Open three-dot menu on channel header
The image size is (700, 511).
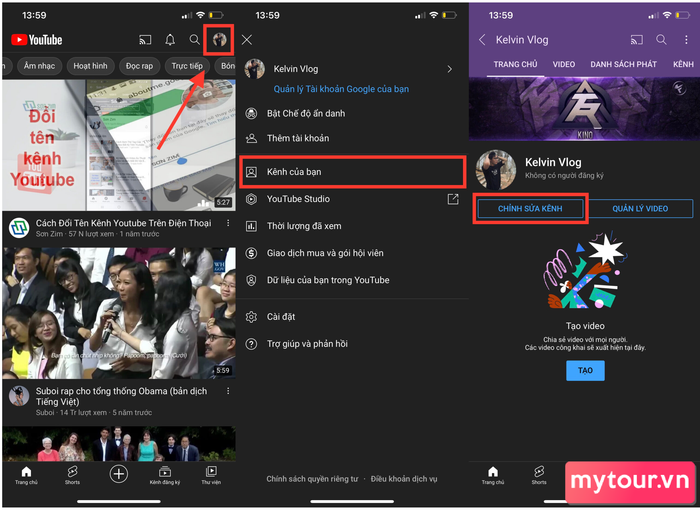coord(686,40)
